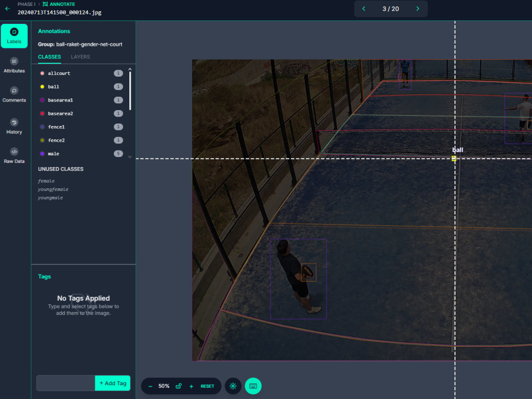The height and width of the screenshot is (399, 532).
Task: Open the Attributes sidebar panel
Action: (14, 65)
